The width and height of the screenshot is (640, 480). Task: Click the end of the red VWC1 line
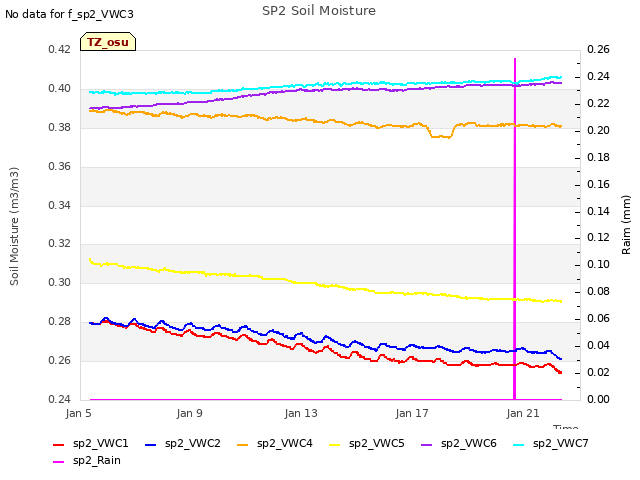561,372
